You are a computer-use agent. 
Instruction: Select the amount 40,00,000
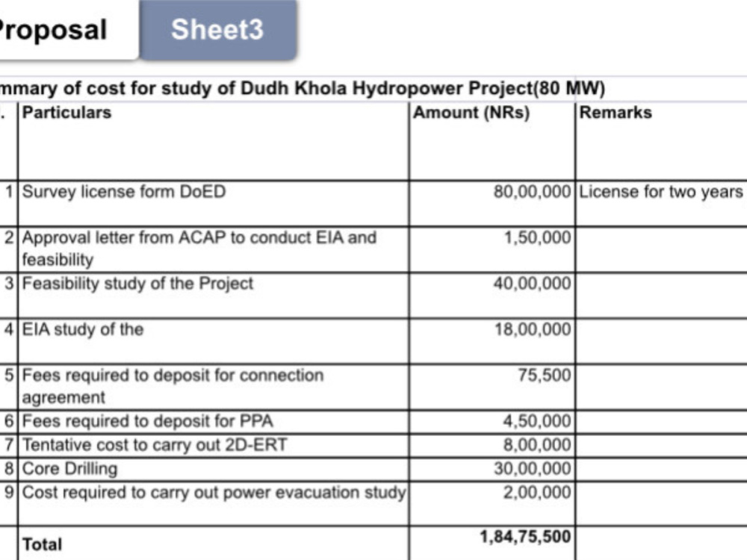tap(492, 296)
